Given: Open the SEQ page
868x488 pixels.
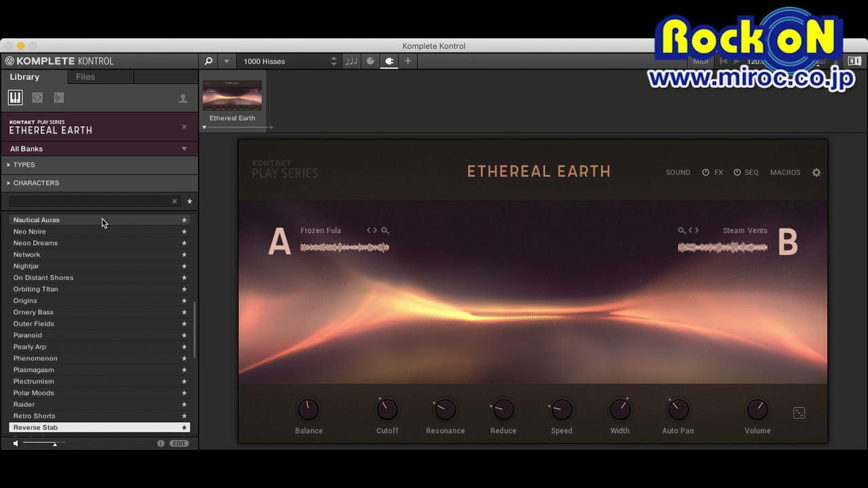Looking at the screenshot, I should point(751,172).
